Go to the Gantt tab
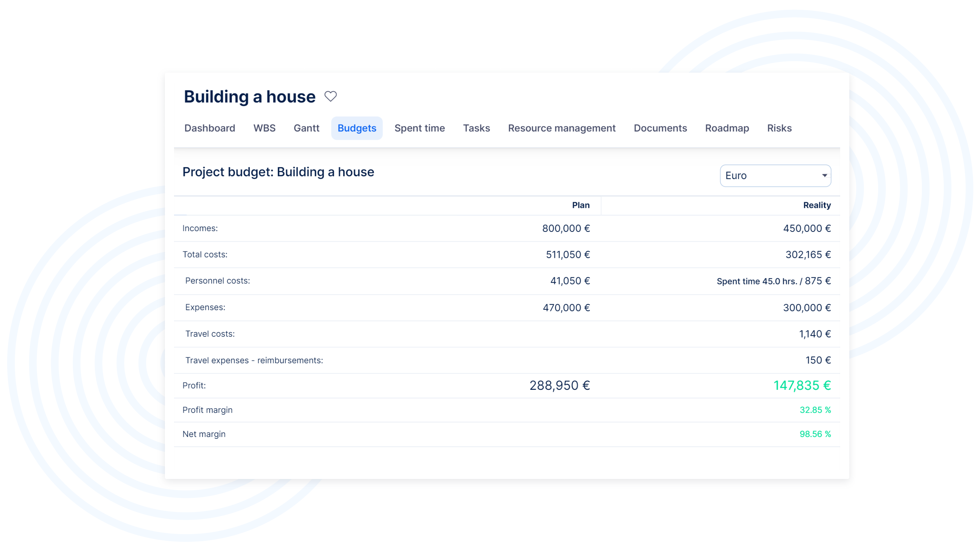 (x=306, y=128)
